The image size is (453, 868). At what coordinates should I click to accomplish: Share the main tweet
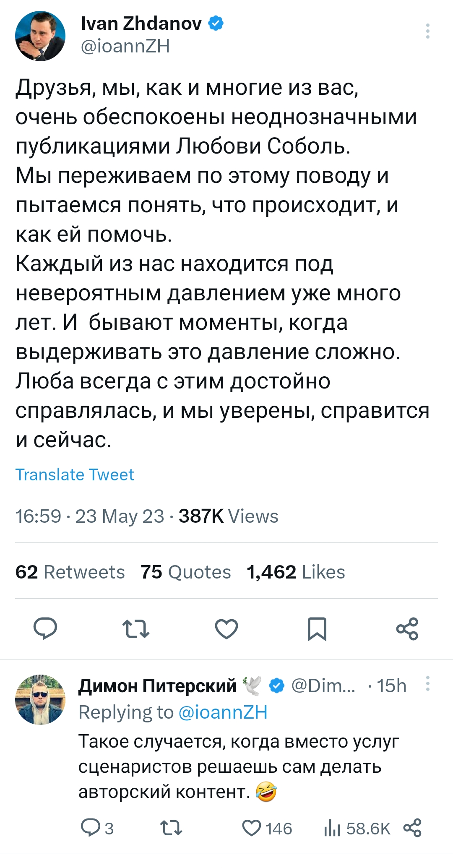click(x=407, y=629)
